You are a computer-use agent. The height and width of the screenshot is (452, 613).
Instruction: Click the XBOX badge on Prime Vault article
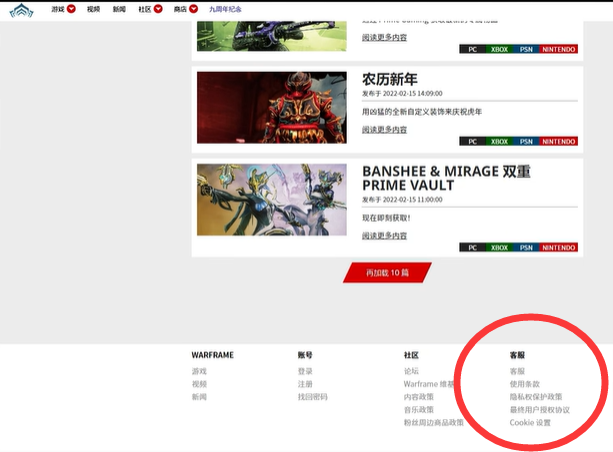click(499, 248)
